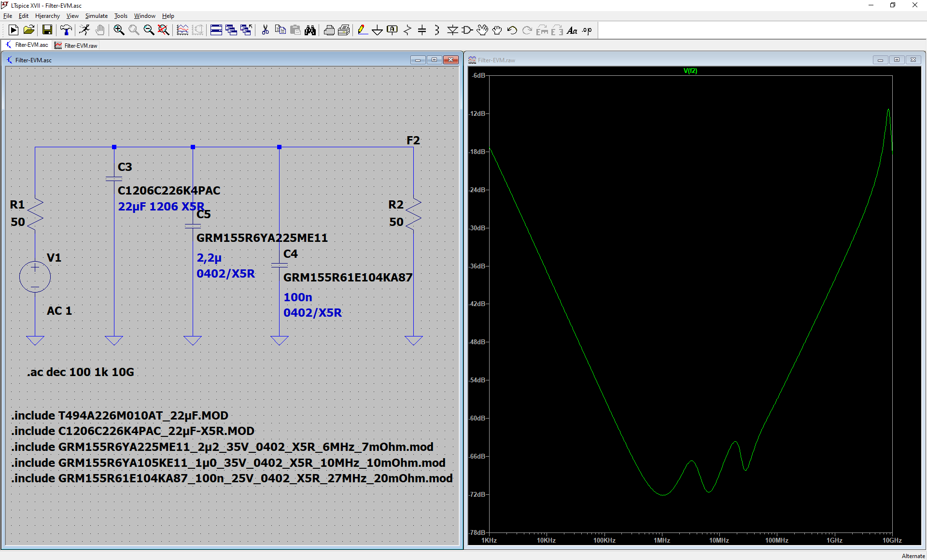Click the Copy tool icon

coord(280,30)
